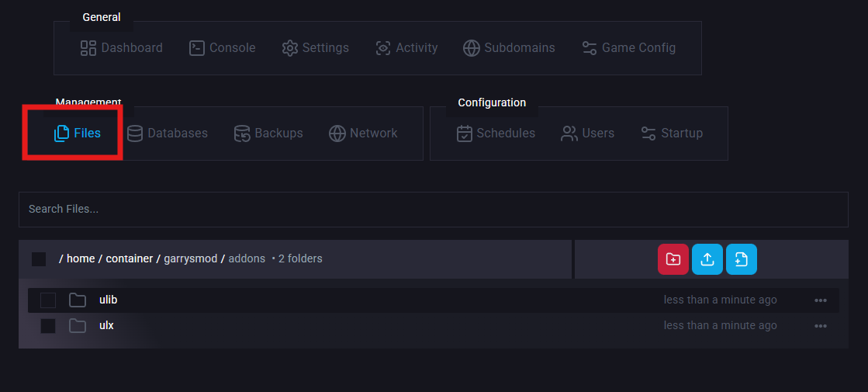The width and height of the screenshot is (868, 392).
Task: Open the ulib row options menu
Action: [820, 300]
